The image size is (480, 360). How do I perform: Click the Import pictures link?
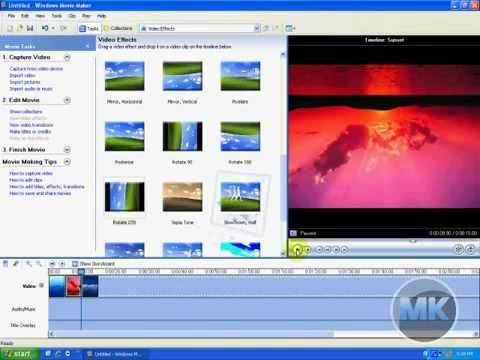click(25, 82)
